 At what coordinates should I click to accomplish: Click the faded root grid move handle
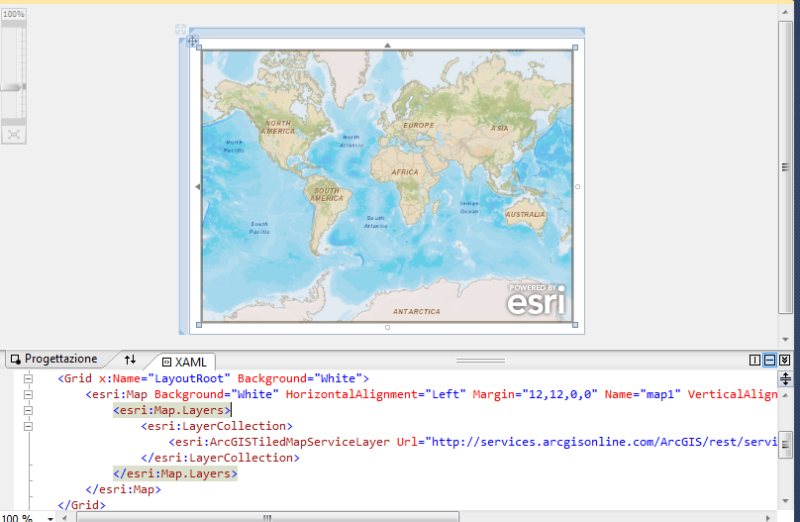(181, 29)
